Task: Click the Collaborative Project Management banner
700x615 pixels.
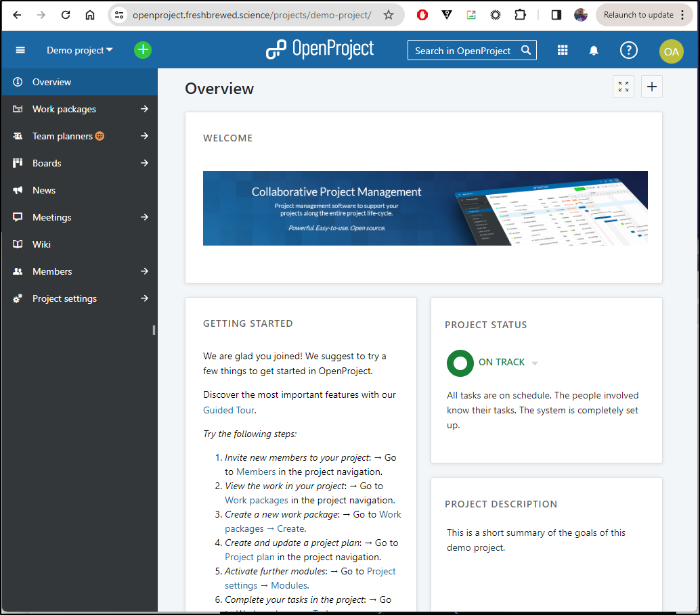Action: coord(425,208)
